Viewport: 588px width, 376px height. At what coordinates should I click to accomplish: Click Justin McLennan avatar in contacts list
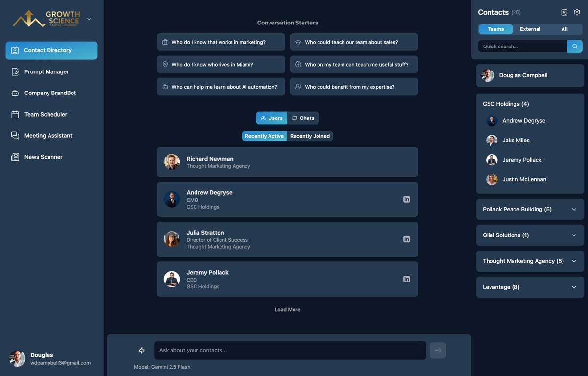(x=491, y=179)
